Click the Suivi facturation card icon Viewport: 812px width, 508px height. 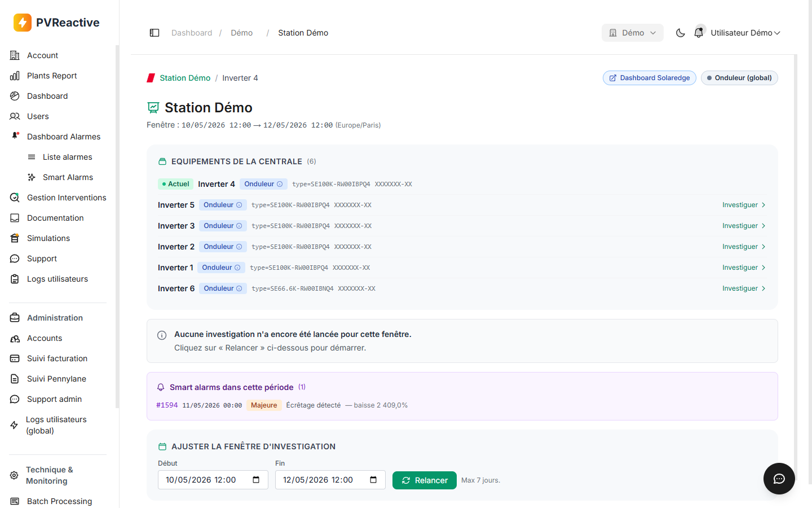(x=15, y=358)
